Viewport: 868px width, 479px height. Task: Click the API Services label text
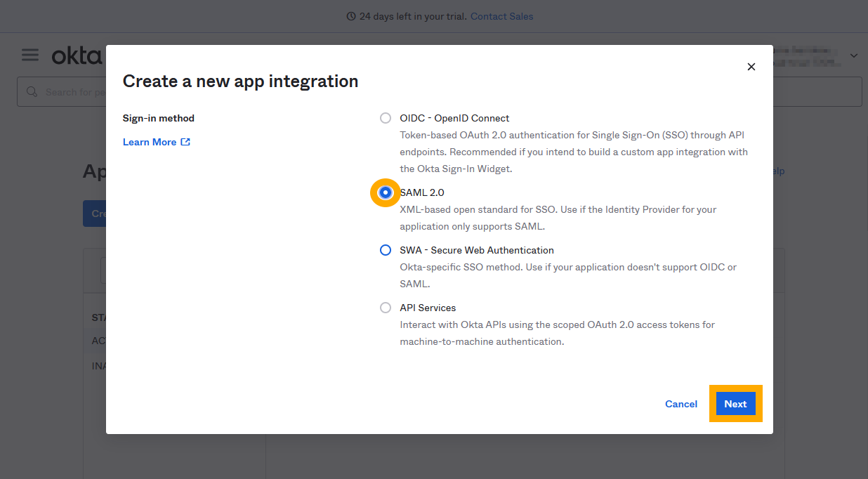click(428, 308)
